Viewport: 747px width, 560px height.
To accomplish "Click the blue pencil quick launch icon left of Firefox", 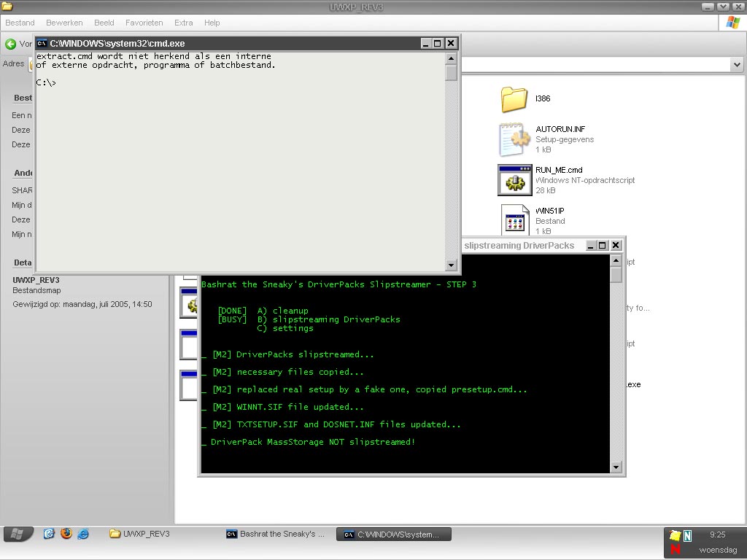I will [49, 533].
